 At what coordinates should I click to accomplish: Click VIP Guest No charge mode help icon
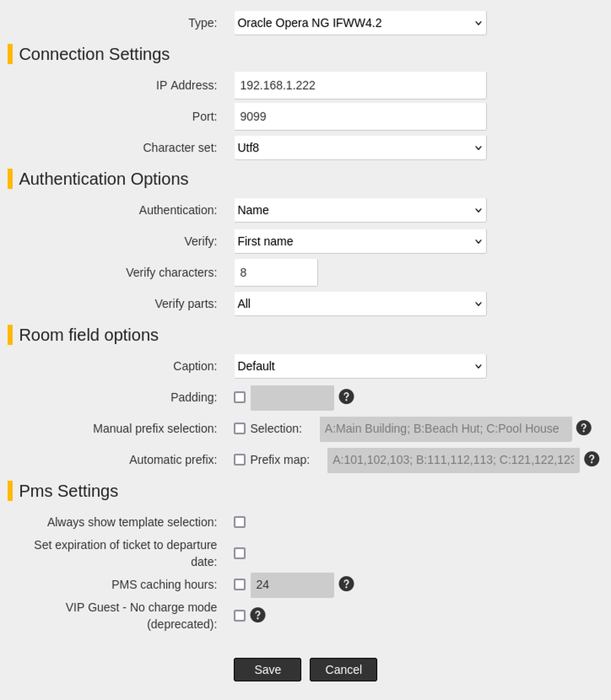(258, 615)
